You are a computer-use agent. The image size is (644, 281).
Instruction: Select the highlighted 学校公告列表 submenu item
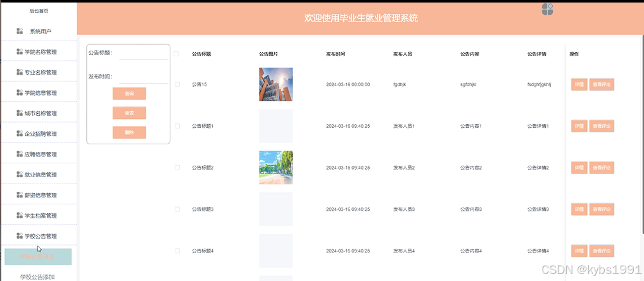point(38,257)
